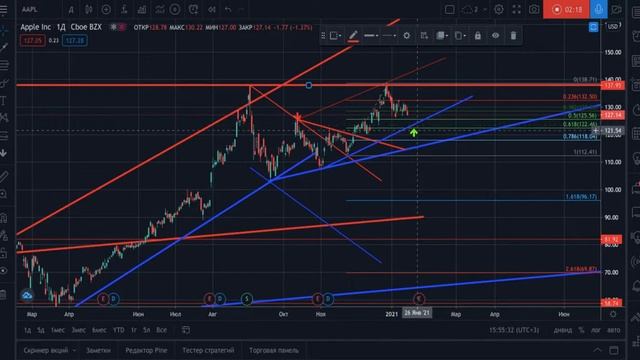Click the add-alert-on-drawing icon in floating toolbar

click(424, 36)
